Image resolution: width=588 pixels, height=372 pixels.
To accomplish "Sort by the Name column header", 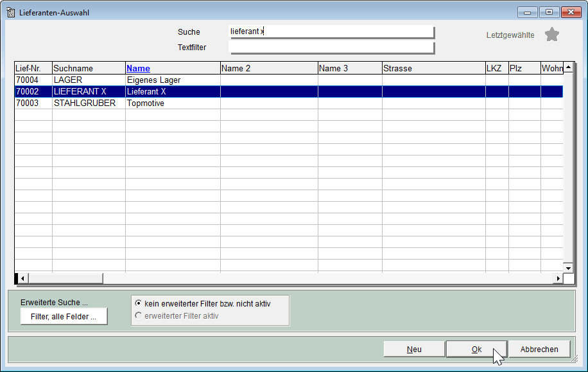I will 173,68.
